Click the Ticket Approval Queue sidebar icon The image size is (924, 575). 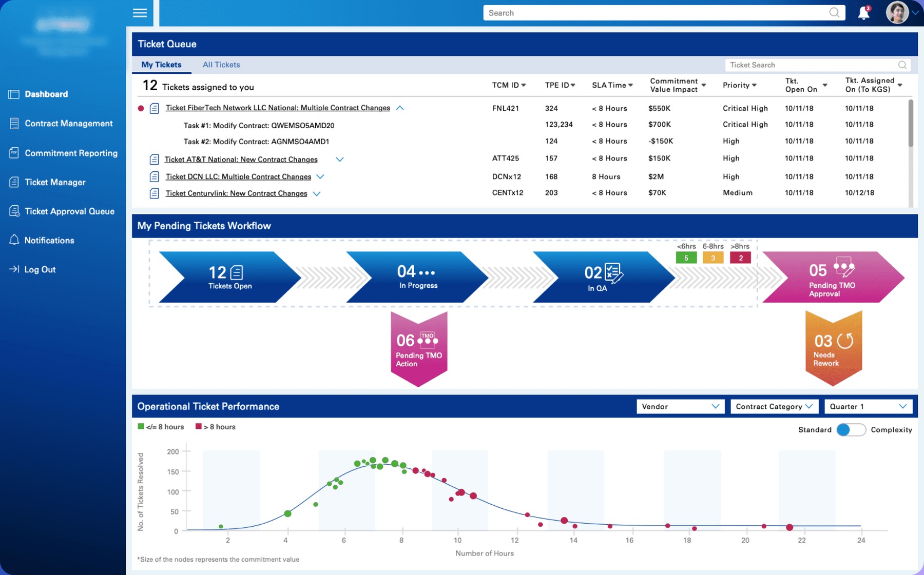point(14,211)
